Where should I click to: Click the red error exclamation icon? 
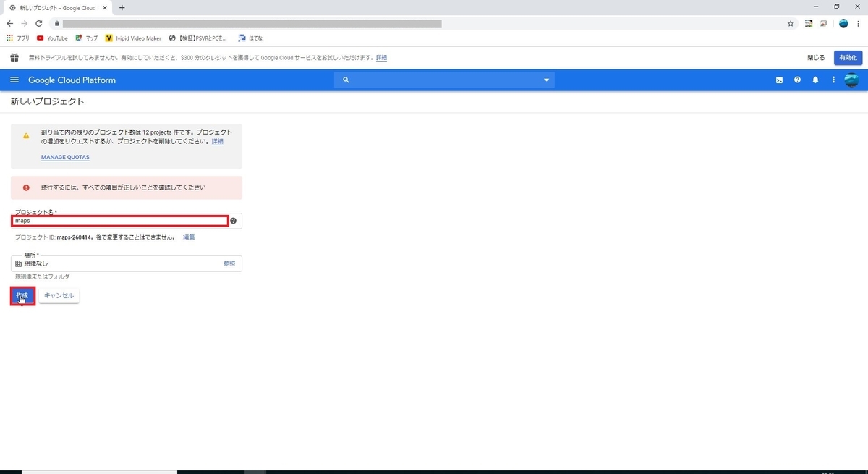(x=26, y=187)
